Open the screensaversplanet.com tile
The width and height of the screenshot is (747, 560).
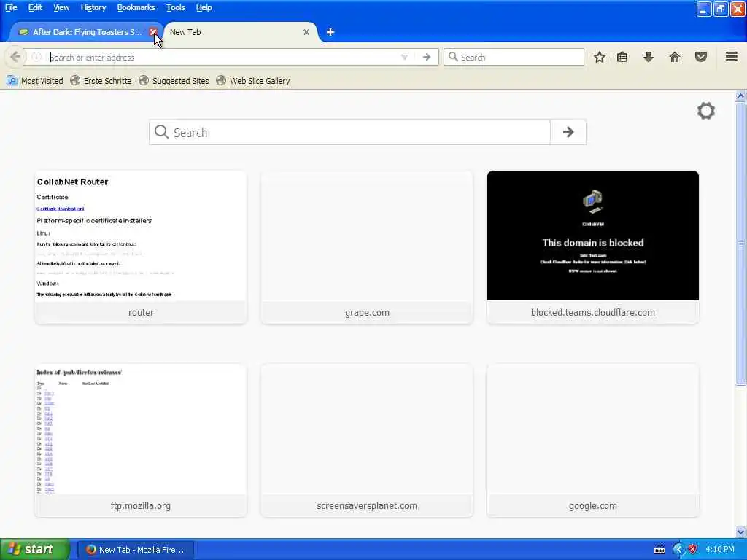click(367, 440)
